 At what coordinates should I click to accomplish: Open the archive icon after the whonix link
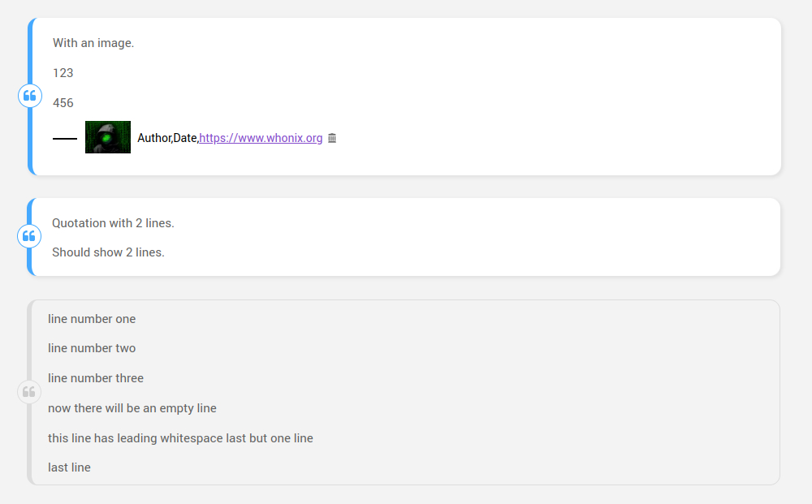pos(332,138)
